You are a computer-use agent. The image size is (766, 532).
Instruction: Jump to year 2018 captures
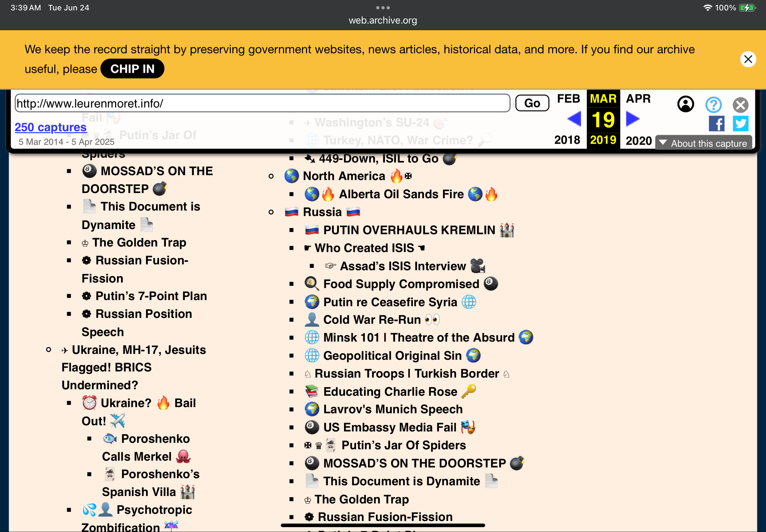point(567,140)
